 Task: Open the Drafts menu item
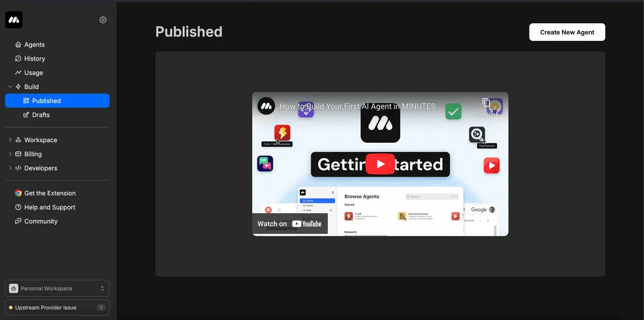point(41,115)
